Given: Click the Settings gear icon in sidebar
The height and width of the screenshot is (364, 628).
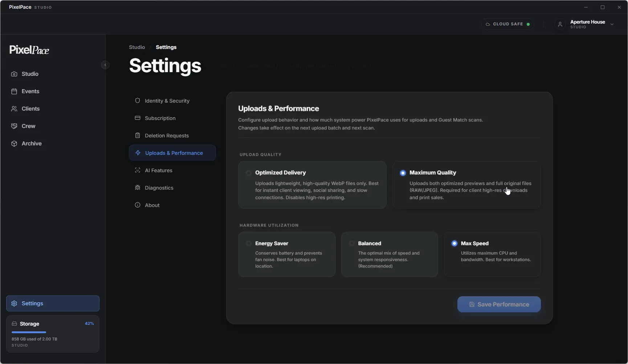Looking at the screenshot, I should 14,303.
